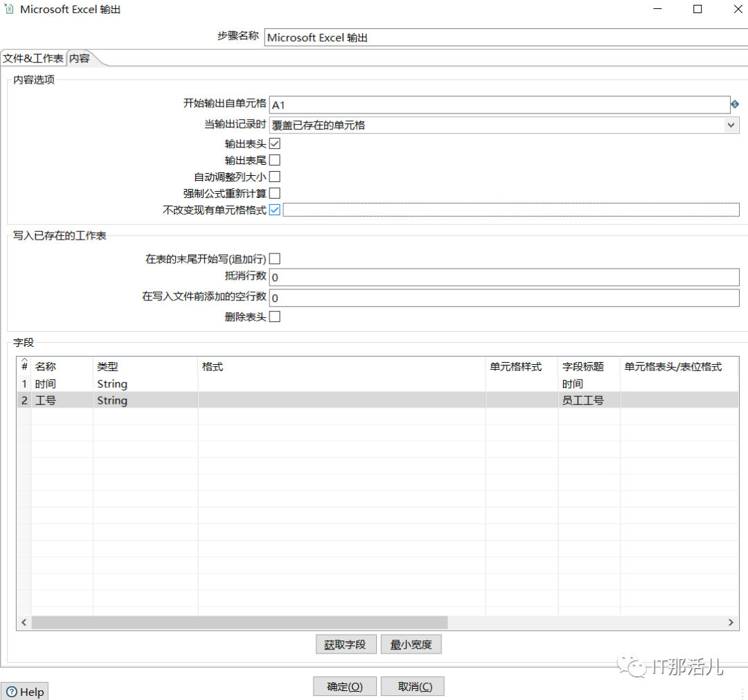Click the 单元格样式 column header
This screenshot has height=700, width=748.
[522, 367]
